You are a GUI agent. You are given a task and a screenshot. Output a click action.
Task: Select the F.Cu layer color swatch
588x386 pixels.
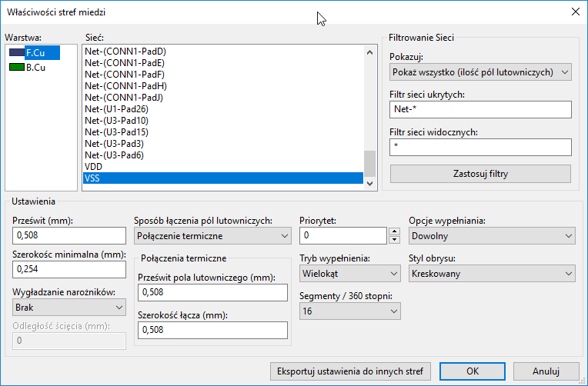click(16, 52)
